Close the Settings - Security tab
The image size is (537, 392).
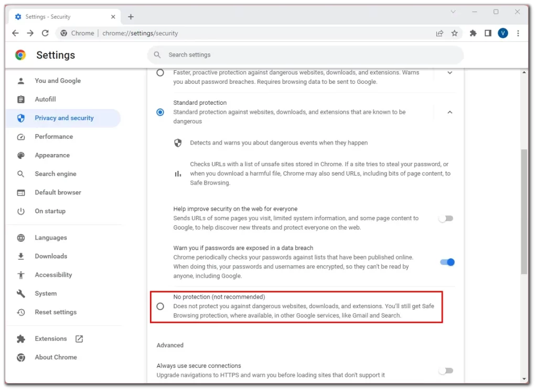tap(113, 17)
